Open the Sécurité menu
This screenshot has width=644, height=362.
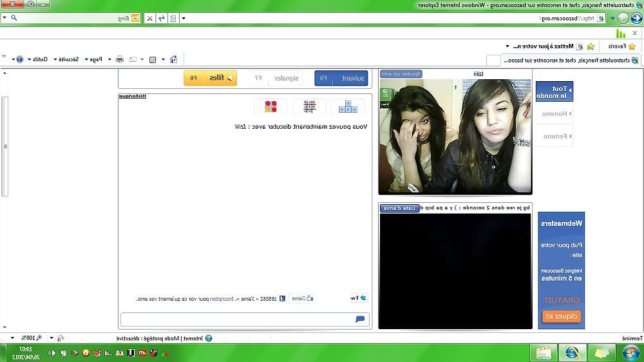tap(66, 59)
